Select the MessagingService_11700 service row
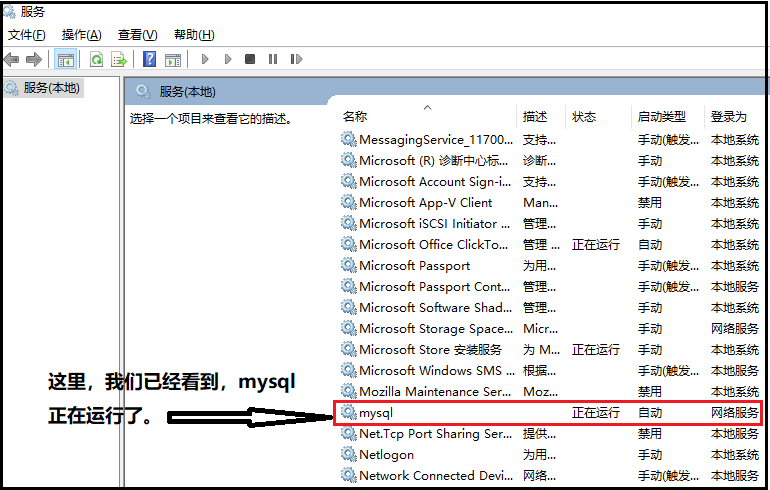770x490 pixels. [x=550, y=140]
